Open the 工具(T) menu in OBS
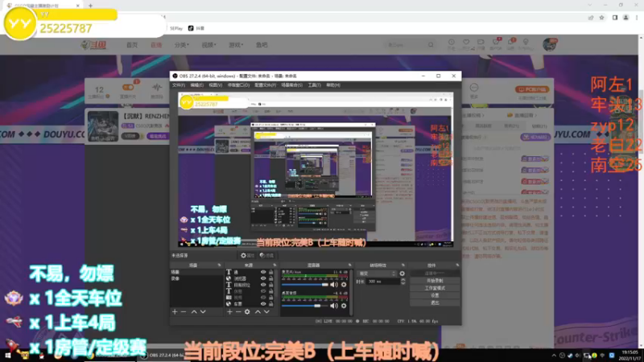This screenshot has height=362, width=644. click(314, 85)
